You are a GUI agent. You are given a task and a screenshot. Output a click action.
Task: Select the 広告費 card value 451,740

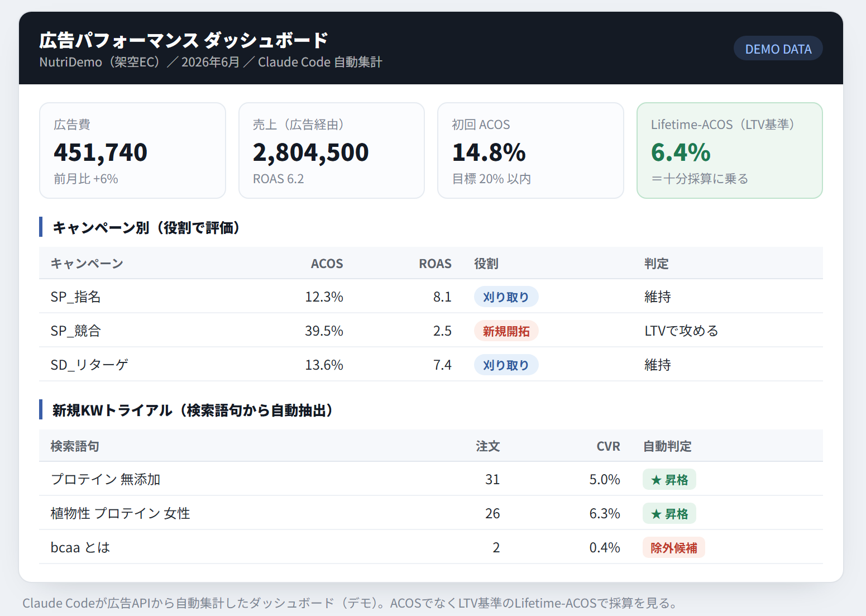click(101, 152)
